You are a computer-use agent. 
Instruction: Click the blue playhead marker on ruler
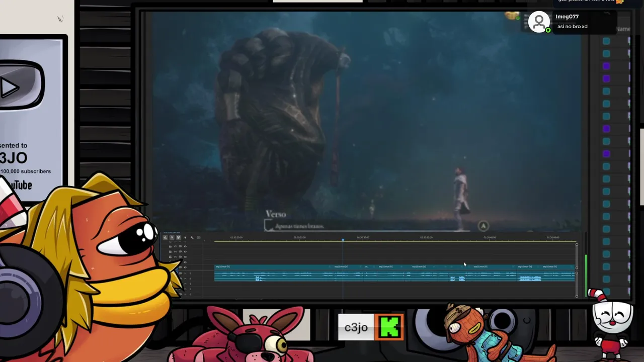point(343,240)
